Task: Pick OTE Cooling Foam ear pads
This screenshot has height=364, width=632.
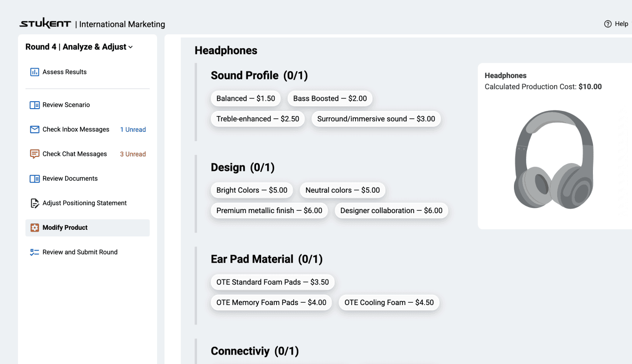Action: pos(389,302)
